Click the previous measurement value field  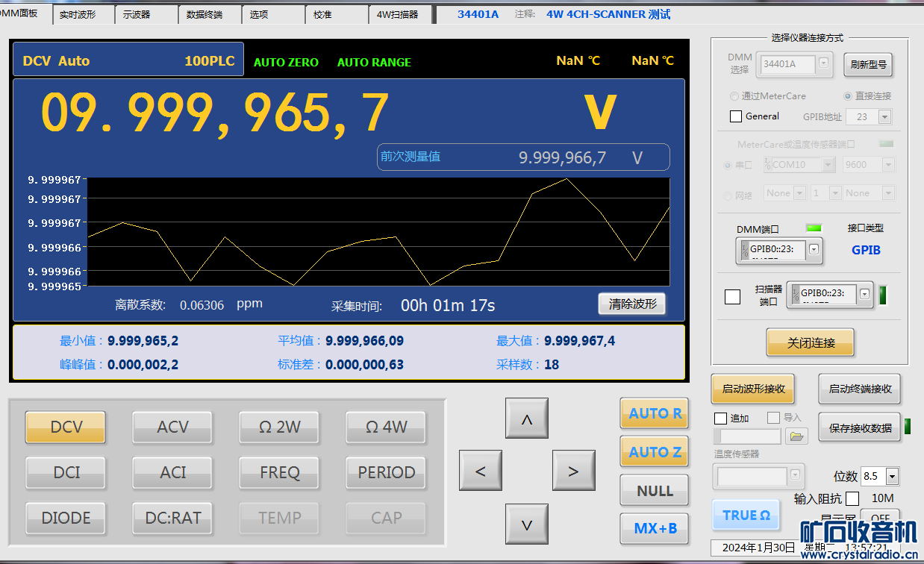pos(522,157)
